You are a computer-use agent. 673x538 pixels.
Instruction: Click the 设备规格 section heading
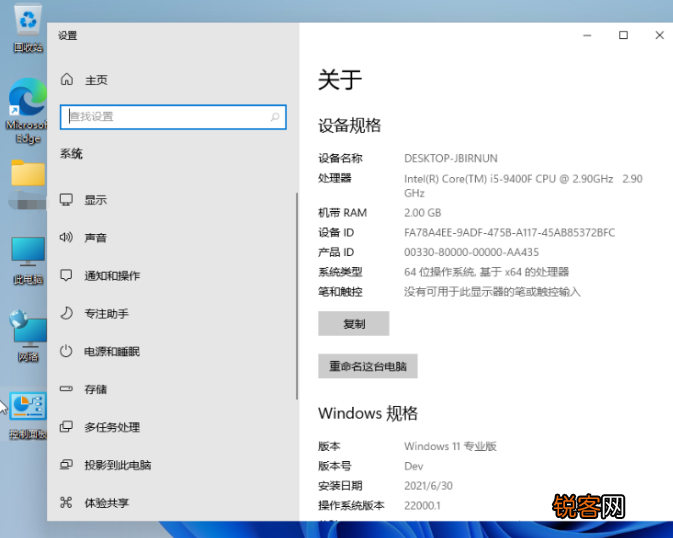(349, 125)
